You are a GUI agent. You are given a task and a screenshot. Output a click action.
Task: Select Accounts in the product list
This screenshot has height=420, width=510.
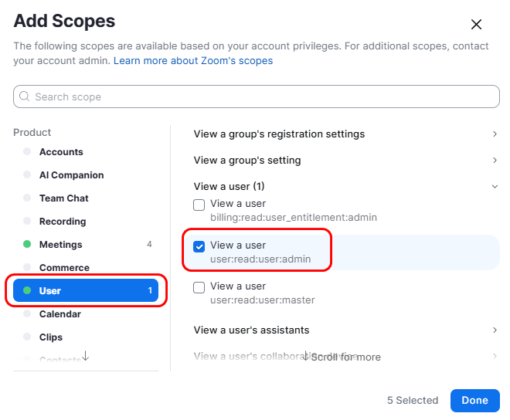pos(61,152)
